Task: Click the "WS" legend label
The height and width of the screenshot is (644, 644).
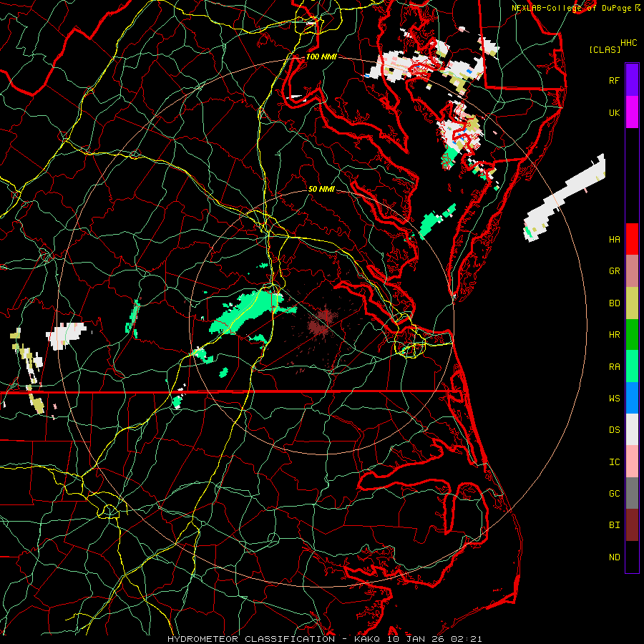Action: (x=614, y=398)
